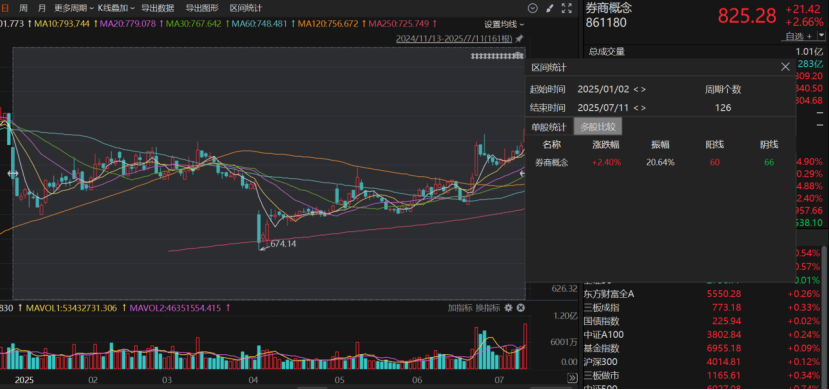This screenshot has width=829, height=390.
Task: Click 加指标 to add indicator
Action: click(x=459, y=308)
